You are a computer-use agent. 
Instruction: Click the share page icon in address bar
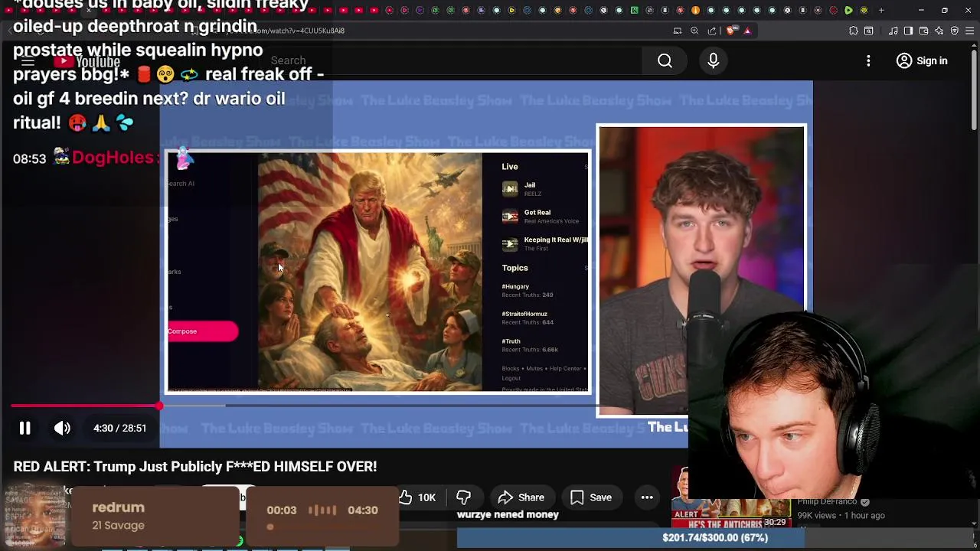[712, 31]
